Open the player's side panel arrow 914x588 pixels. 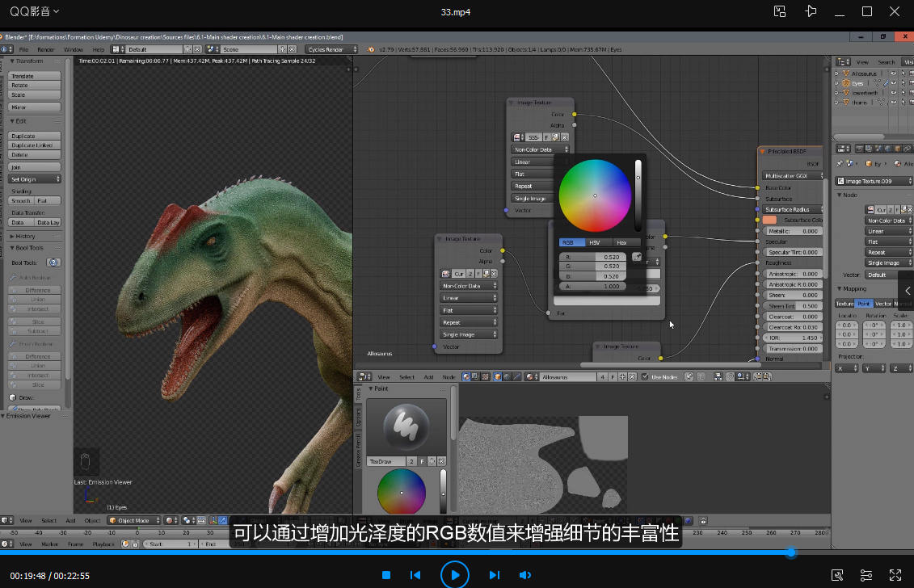coord(908,290)
